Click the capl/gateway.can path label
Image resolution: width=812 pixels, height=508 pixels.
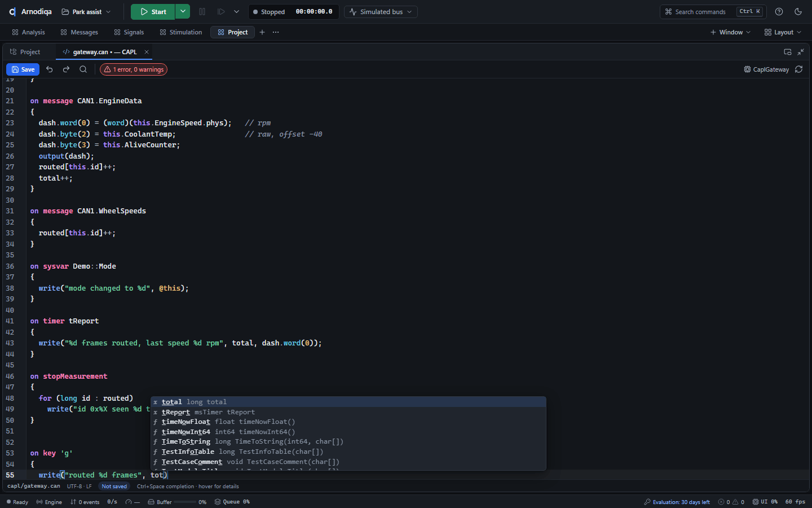33,486
